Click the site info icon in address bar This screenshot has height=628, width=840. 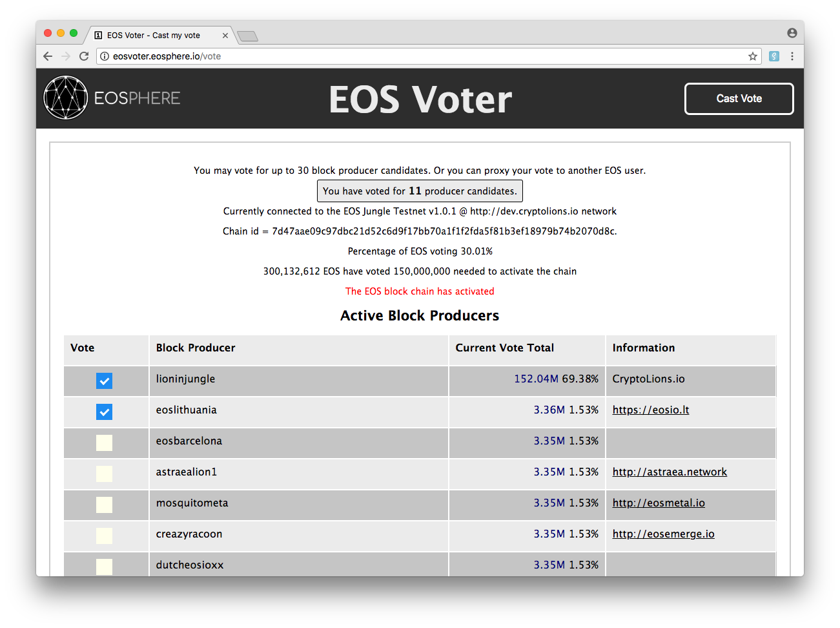tap(105, 56)
